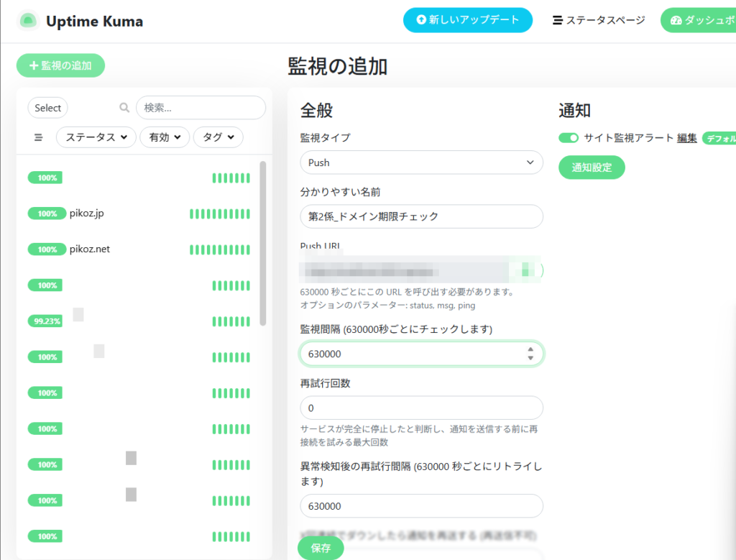Image resolution: width=736 pixels, height=560 pixels.
Task: Click the search magnifier icon
Action: coord(124,108)
